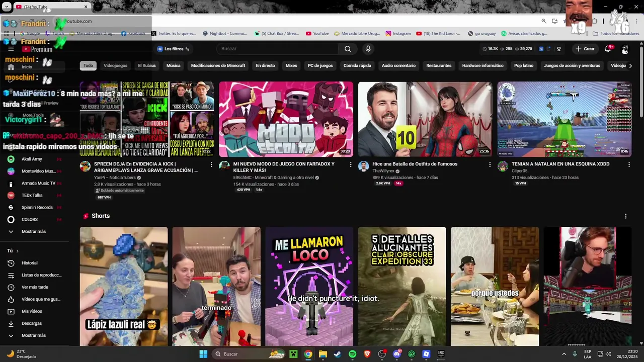This screenshot has width=644, height=362.
Task: Open Listas de reproducción in sidebar
Action: (x=34, y=275)
